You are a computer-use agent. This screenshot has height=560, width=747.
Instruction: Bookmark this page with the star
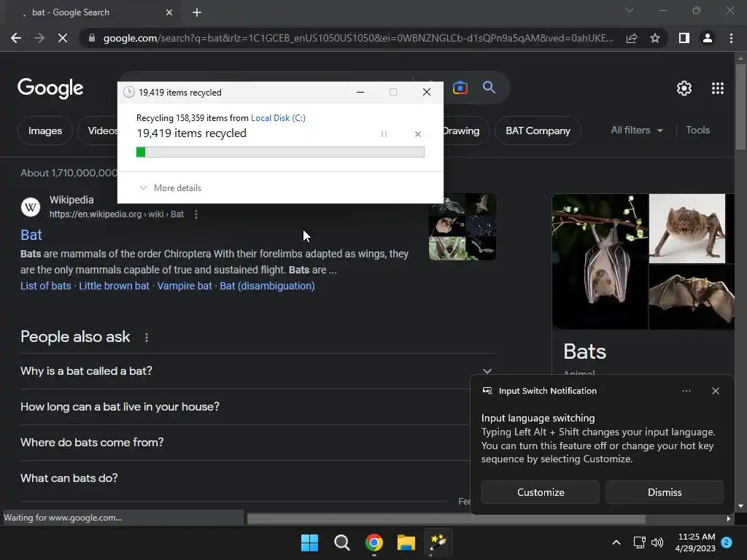click(x=655, y=38)
